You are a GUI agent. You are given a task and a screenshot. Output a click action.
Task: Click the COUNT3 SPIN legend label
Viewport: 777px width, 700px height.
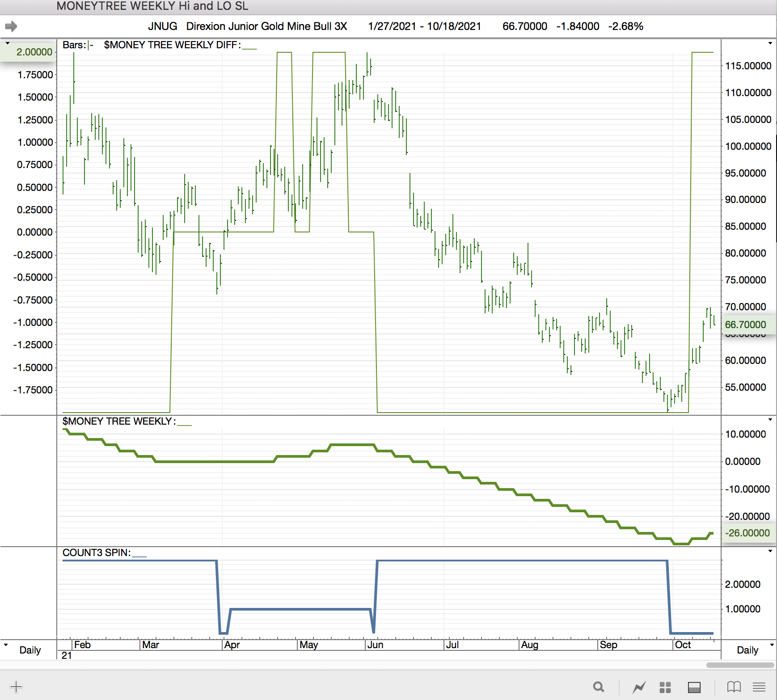pos(96,553)
